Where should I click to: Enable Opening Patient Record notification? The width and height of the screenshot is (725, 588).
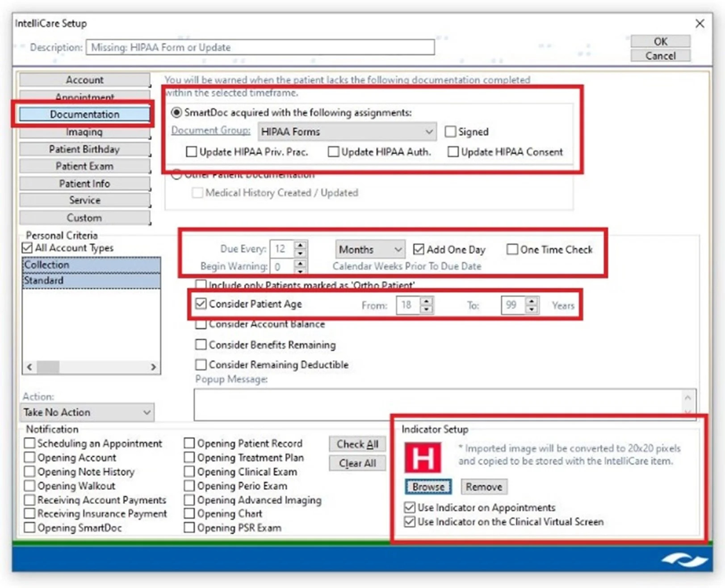(x=189, y=443)
